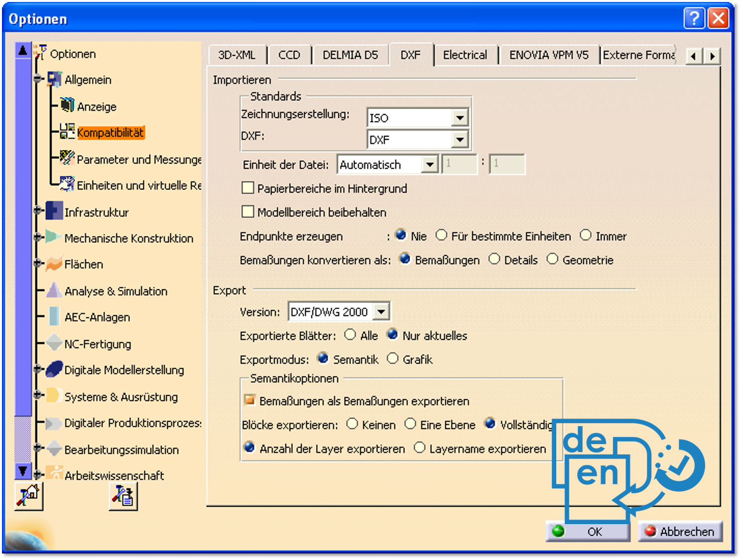The width and height of the screenshot is (741, 560).
Task: Click the Abbrechen button
Action: click(680, 532)
